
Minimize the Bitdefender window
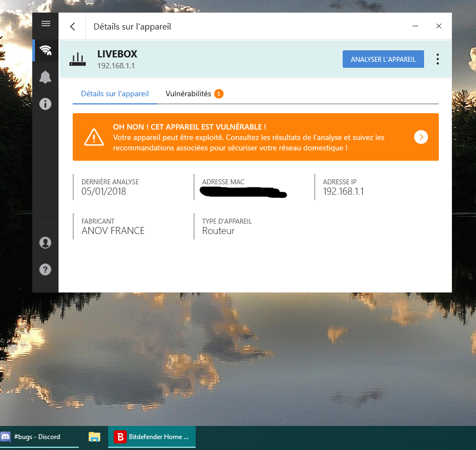[x=415, y=26]
